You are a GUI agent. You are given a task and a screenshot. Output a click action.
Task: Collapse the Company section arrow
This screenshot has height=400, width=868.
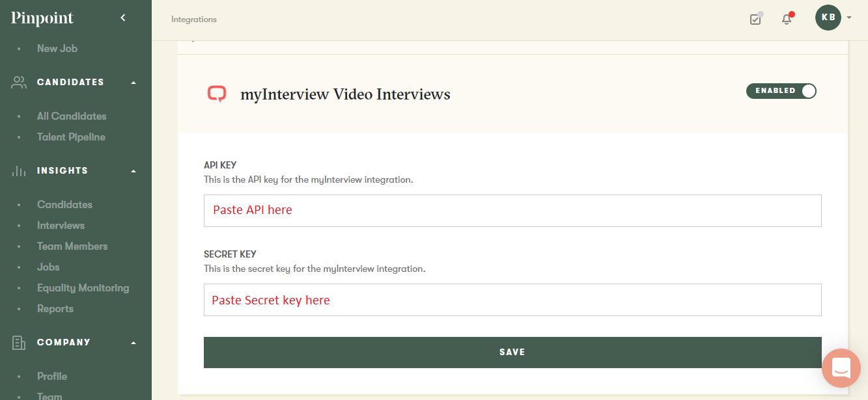[133, 343]
